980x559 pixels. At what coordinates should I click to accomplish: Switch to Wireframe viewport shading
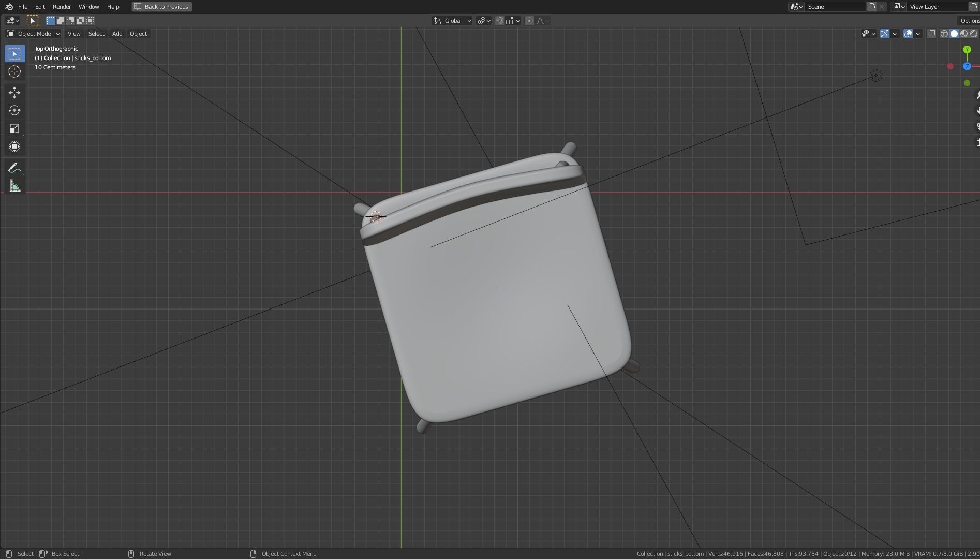click(944, 34)
